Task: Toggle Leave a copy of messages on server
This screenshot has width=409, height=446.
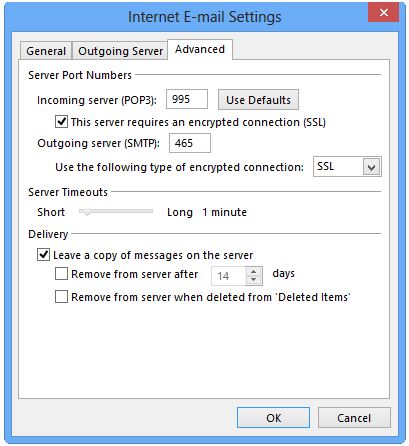Action: 44,255
